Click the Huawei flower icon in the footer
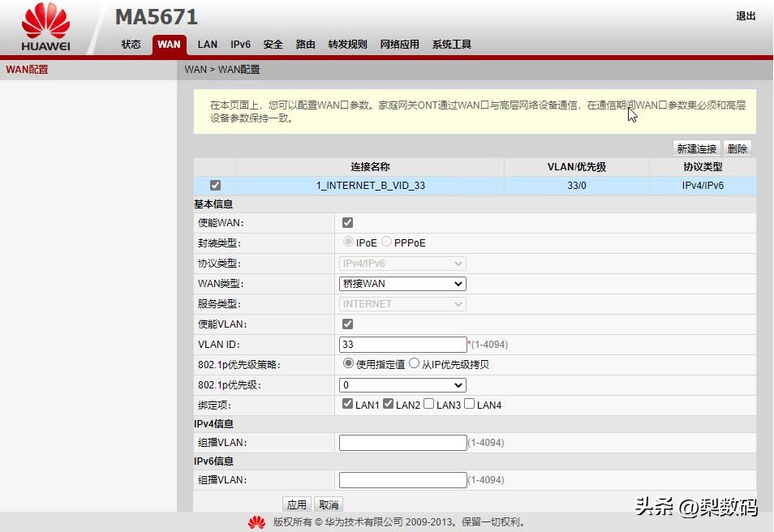Viewport: 774px width, 532px height. click(256, 521)
